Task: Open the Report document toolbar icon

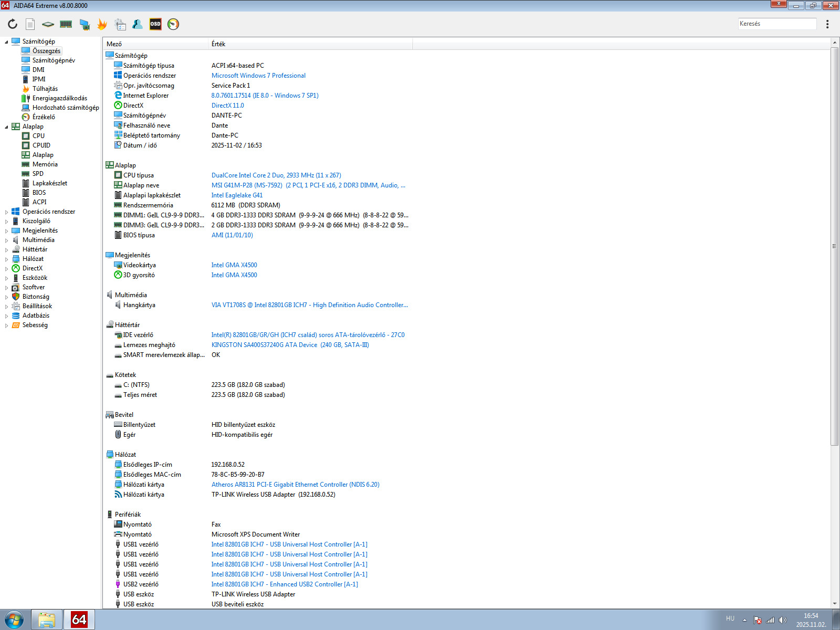Action: [30, 24]
